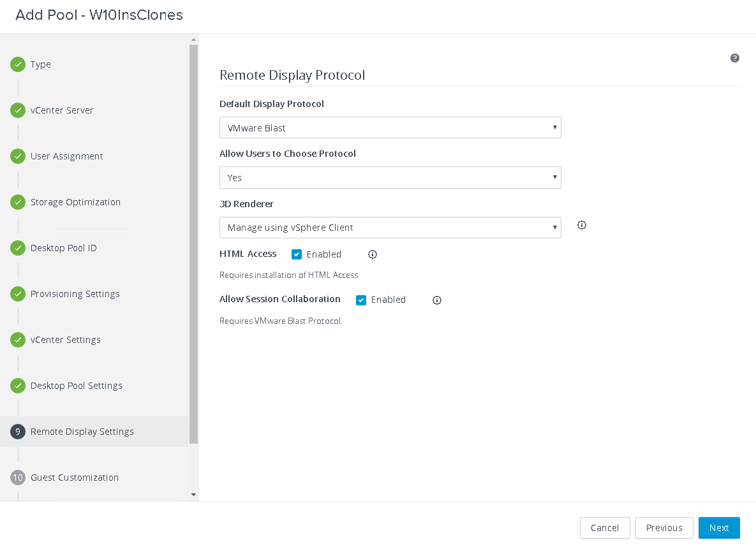Screen dimensions: 756x547
Task: Click the checkmark icon for Provisioning Settings
Action: click(18, 294)
